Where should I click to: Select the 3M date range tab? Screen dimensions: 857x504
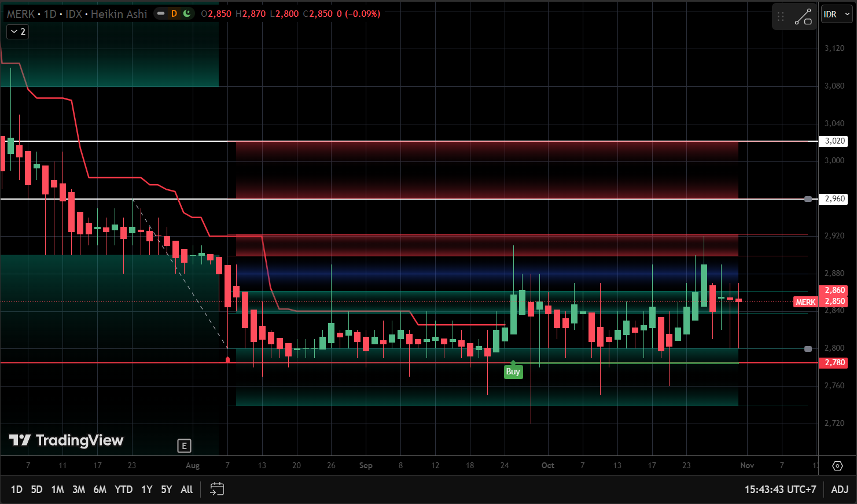(79, 490)
